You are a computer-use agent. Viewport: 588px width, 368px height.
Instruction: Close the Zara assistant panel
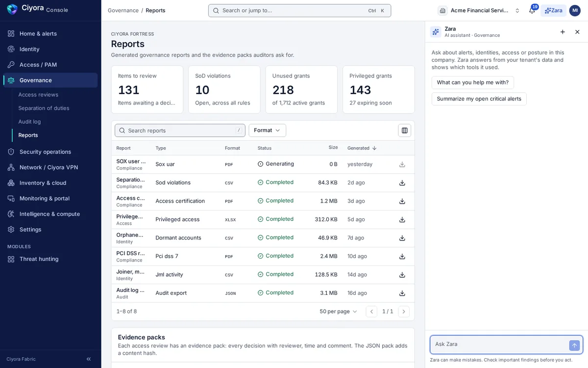577,32
